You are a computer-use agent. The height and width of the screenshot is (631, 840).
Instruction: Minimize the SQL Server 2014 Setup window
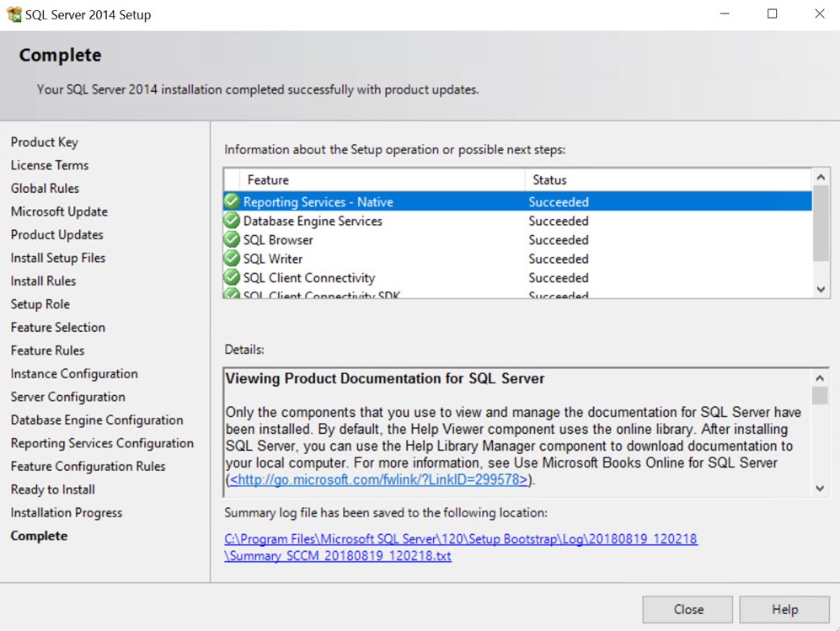point(725,14)
